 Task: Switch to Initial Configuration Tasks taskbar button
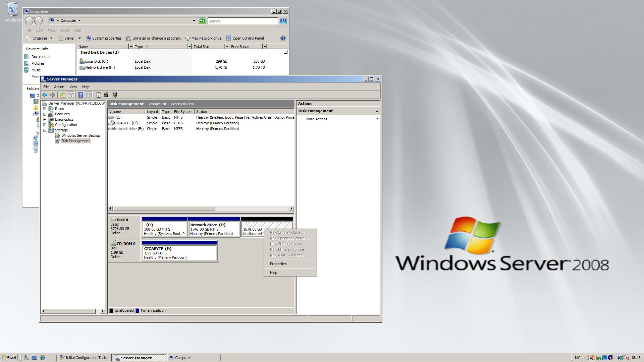84,358
